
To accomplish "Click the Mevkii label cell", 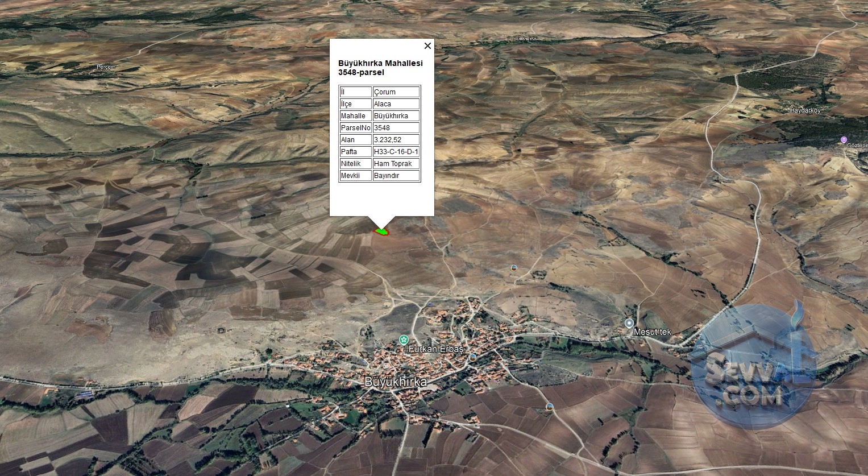I will pos(355,175).
